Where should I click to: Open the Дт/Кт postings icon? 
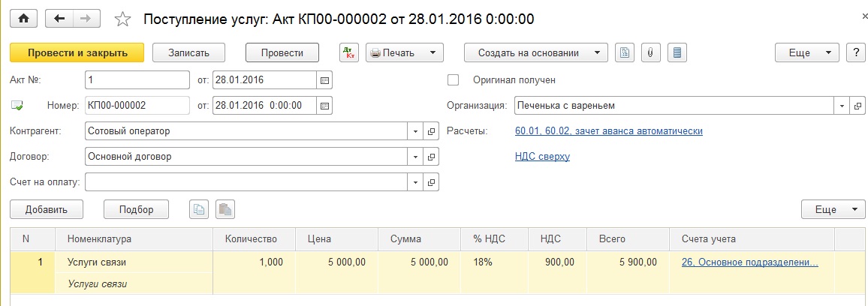click(349, 52)
